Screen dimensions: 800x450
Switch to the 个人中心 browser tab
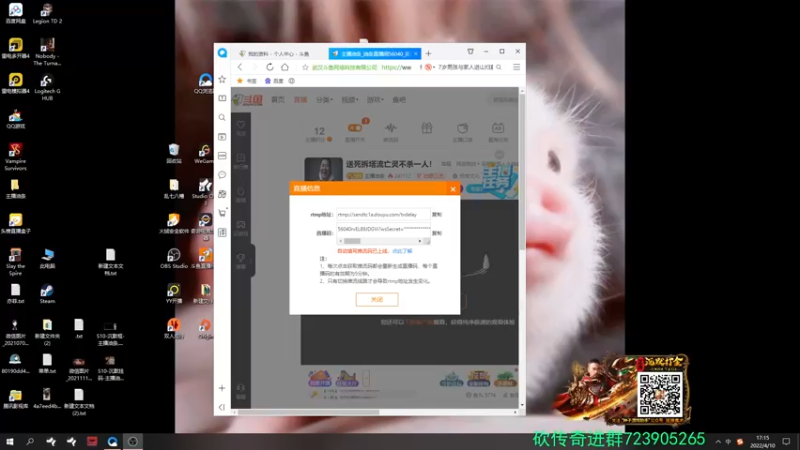[x=279, y=54]
